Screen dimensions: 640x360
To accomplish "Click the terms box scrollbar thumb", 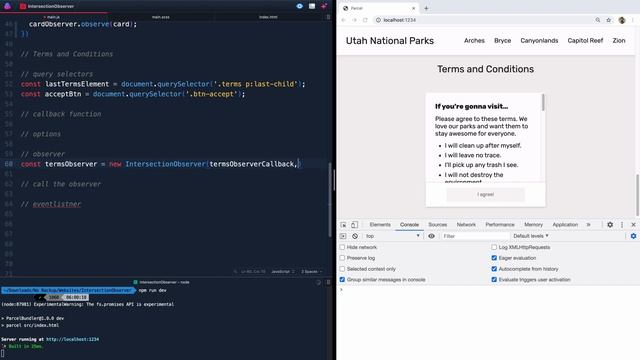I will (x=543, y=102).
